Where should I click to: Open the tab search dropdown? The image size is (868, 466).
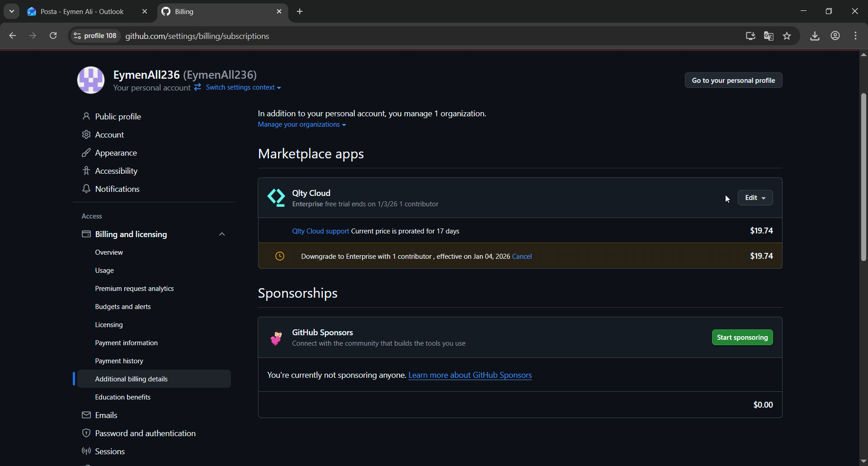pos(12,11)
